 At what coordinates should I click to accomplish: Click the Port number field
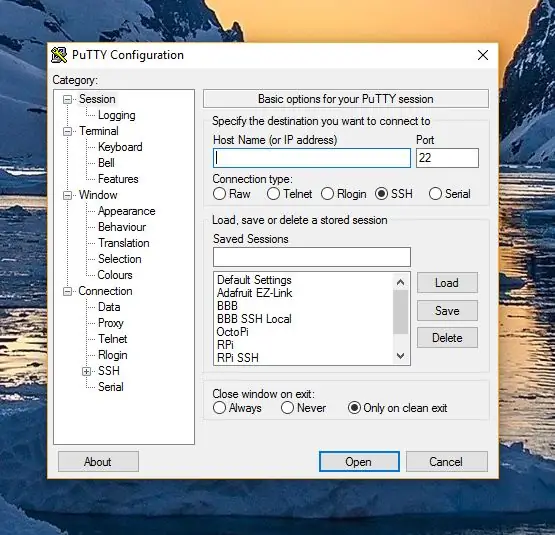pyautogui.click(x=447, y=158)
